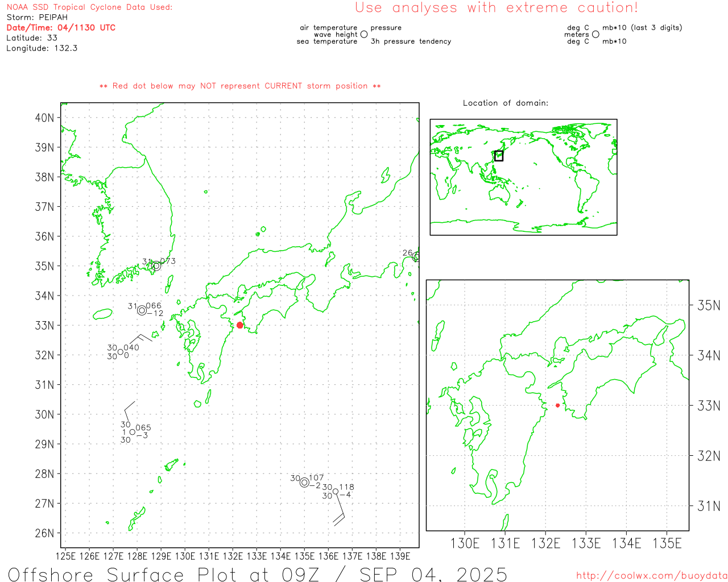Click the black domain box on world map
728x582 pixels.
(499, 156)
